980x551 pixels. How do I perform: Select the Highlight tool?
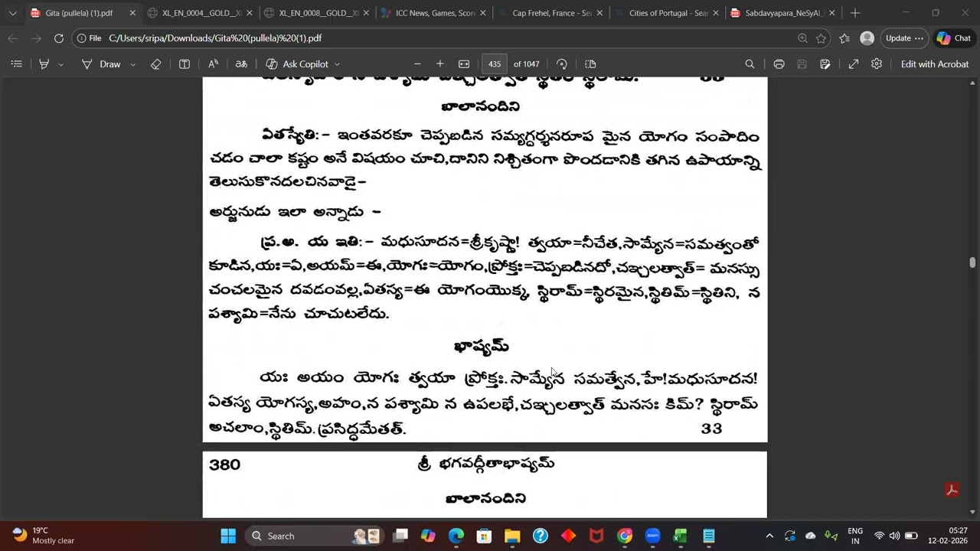[x=44, y=64]
